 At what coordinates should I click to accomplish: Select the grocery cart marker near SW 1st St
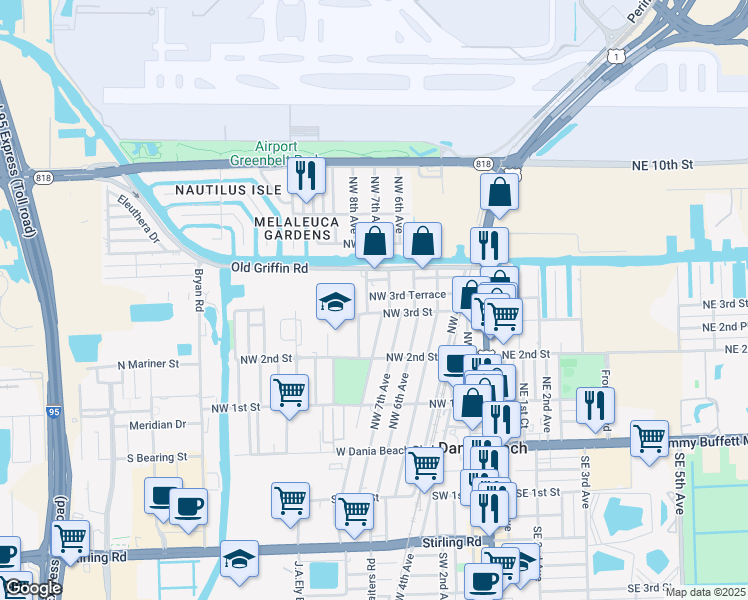[x=354, y=513]
